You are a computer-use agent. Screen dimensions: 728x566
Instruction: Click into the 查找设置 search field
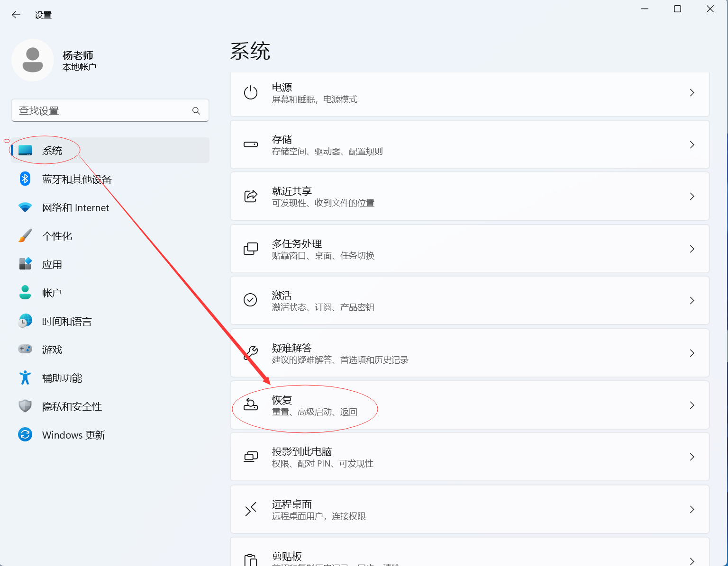tap(110, 110)
